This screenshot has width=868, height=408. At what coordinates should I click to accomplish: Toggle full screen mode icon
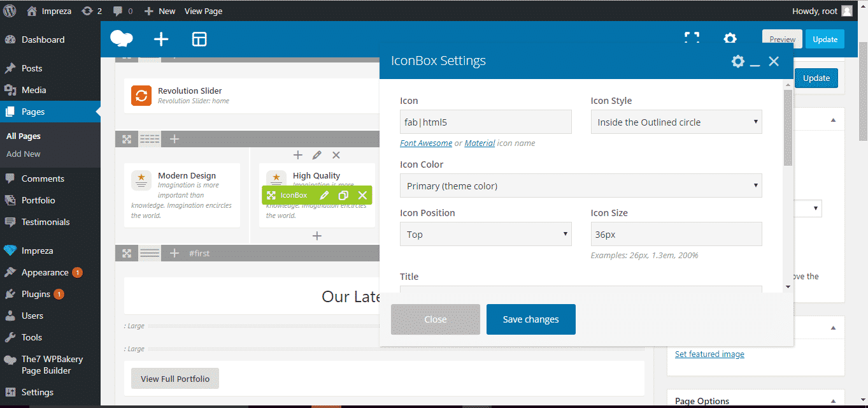tap(692, 38)
